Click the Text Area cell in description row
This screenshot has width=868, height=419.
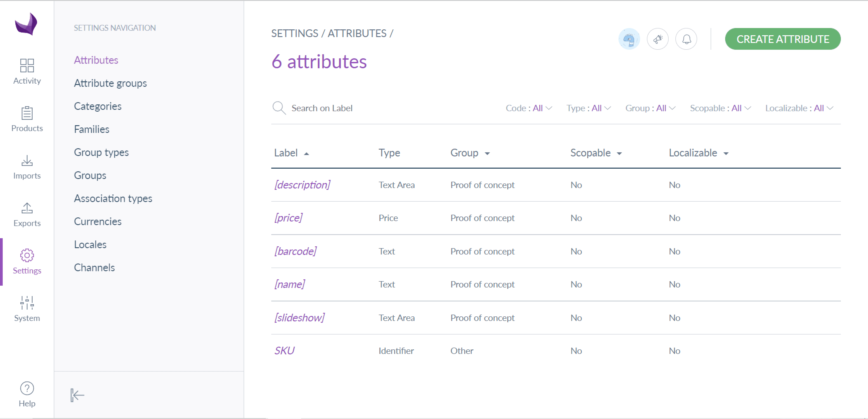396,185
